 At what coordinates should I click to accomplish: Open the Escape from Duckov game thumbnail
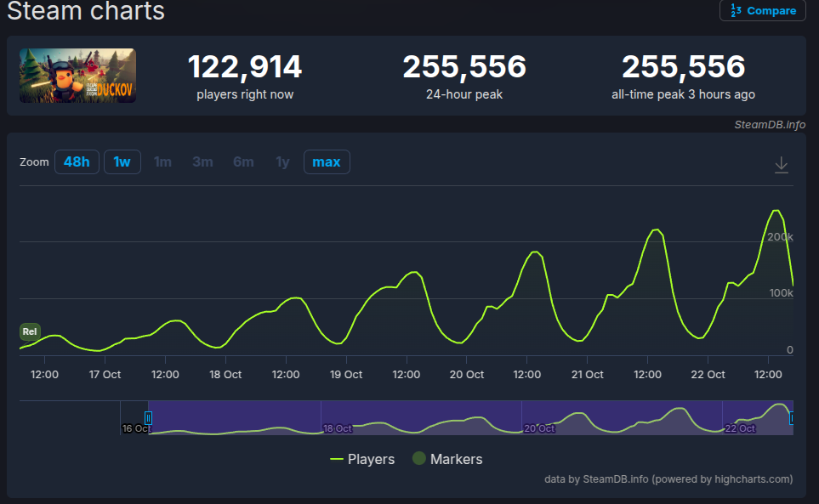tap(77, 76)
